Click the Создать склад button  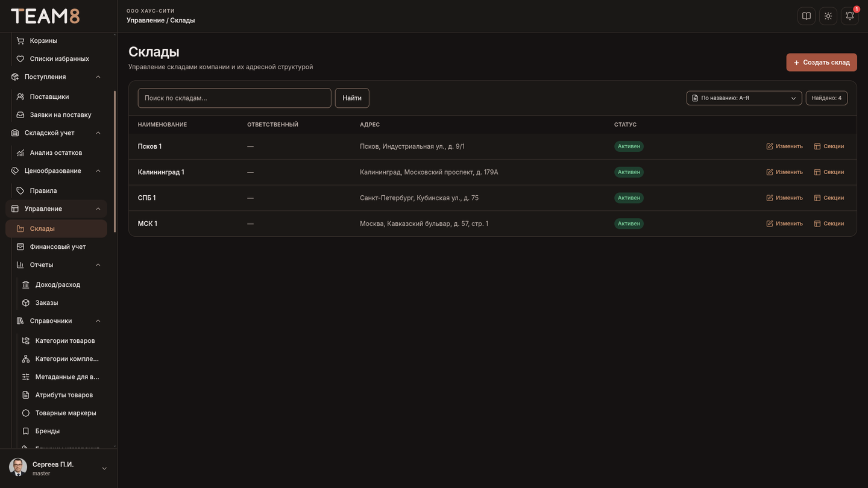click(x=822, y=63)
